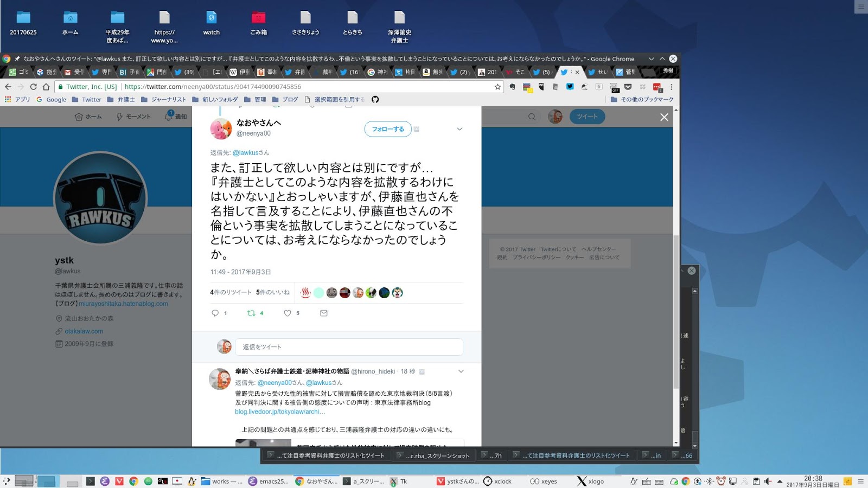The width and height of the screenshot is (868, 488).
Task: Expand tweet options chevron for なおやさんへ
Action: [x=459, y=129]
